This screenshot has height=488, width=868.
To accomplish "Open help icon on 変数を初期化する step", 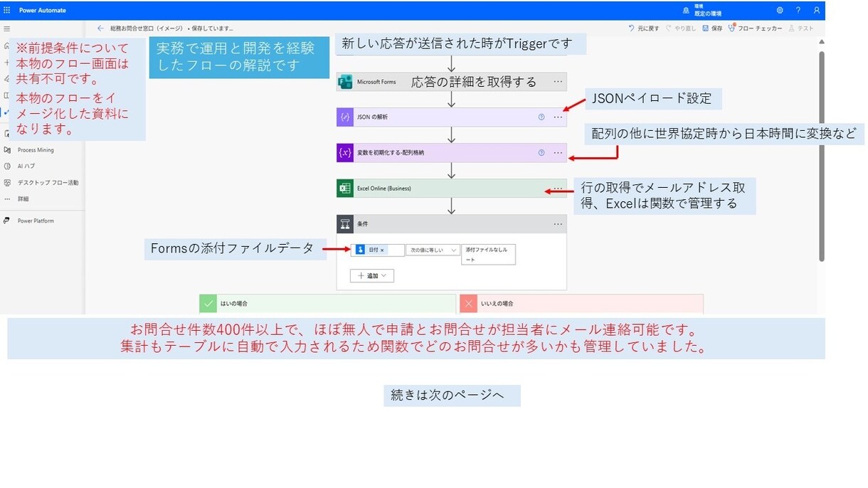I will (x=541, y=152).
